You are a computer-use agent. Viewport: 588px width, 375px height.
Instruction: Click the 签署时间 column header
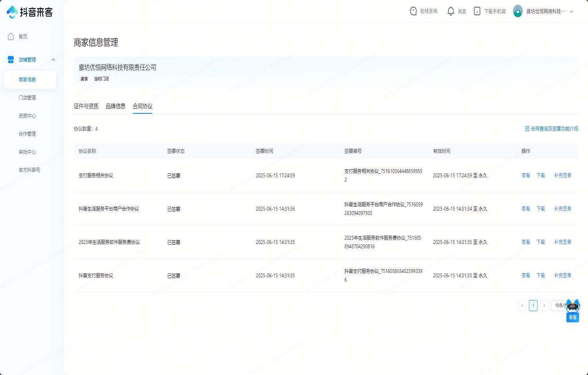[264, 151]
